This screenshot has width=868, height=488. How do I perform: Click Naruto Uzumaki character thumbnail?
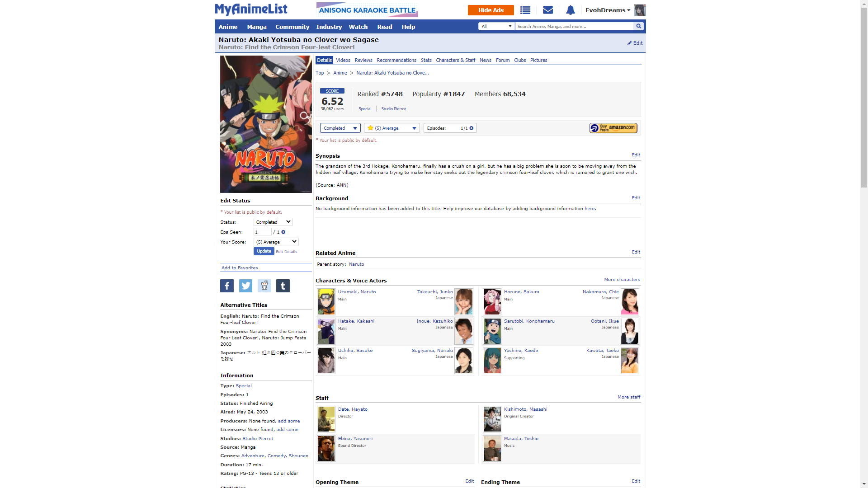pos(326,302)
